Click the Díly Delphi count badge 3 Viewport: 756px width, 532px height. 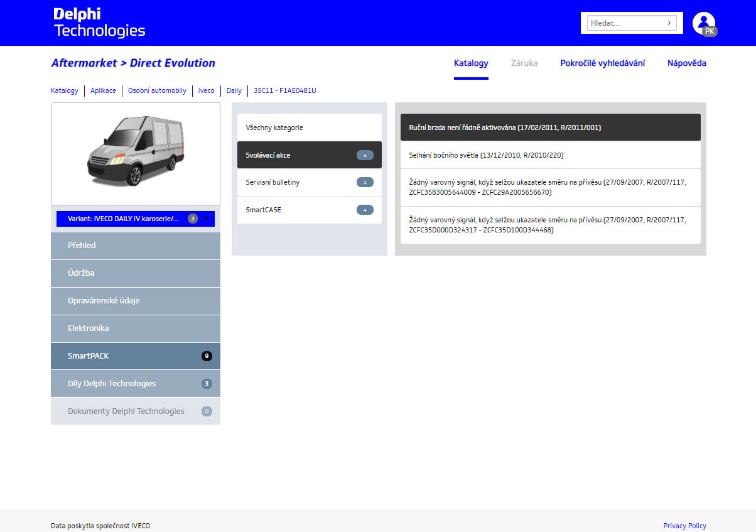(207, 384)
